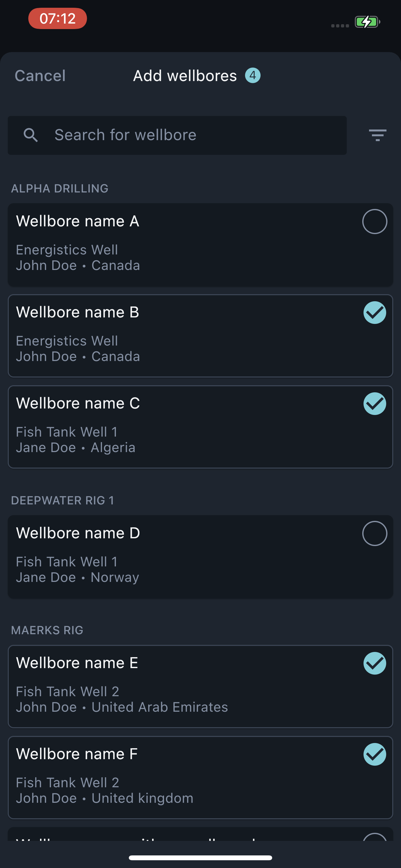Select the partially visible last wellbore circle
The image size is (401, 868).
coord(375,837)
